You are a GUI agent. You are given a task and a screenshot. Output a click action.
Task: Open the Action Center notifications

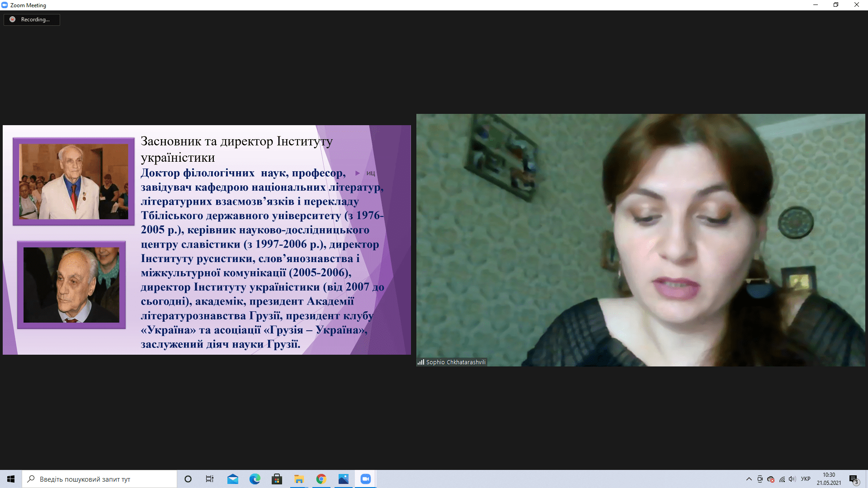coord(854,479)
